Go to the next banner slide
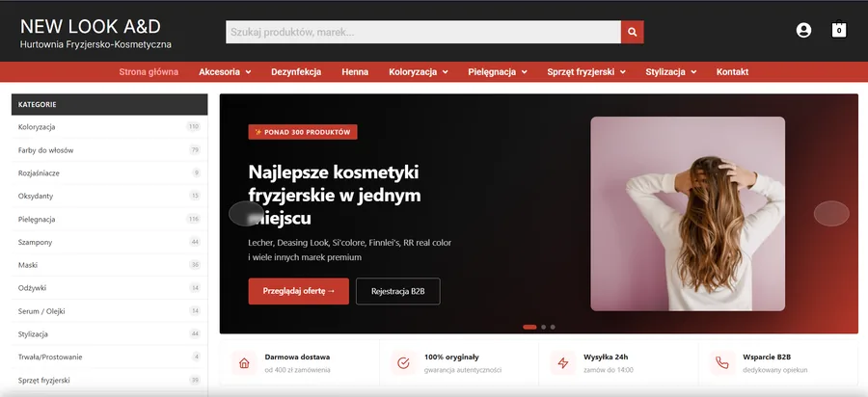Screen dimensions: 868x397 (x=831, y=213)
